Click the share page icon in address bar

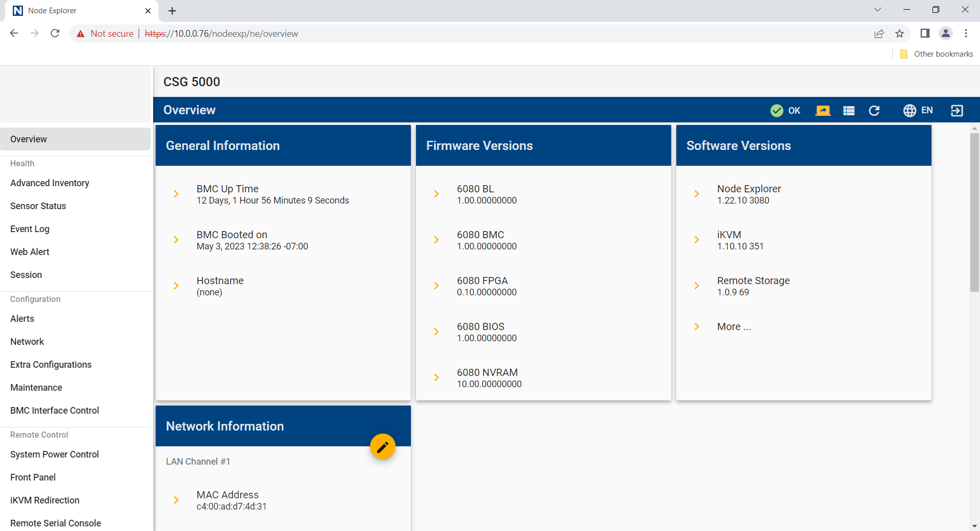click(879, 34)
